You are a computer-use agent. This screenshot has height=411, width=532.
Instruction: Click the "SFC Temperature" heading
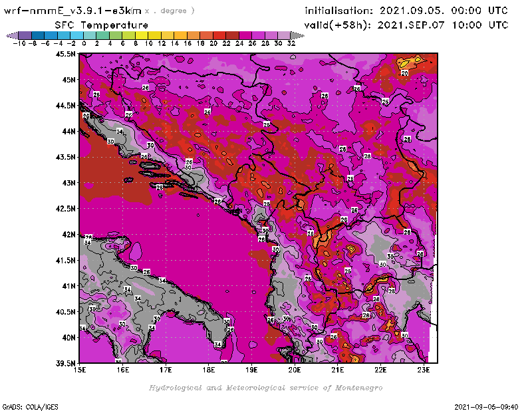(102, 25)
